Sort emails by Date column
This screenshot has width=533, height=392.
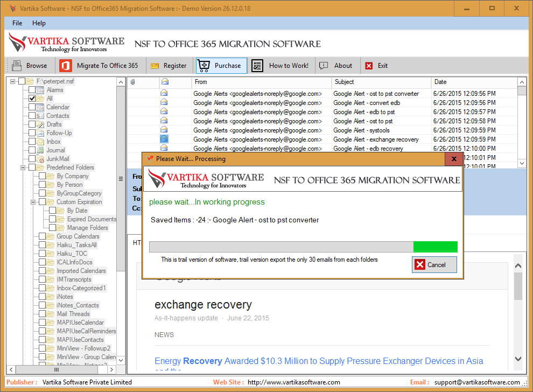point(474,82)
